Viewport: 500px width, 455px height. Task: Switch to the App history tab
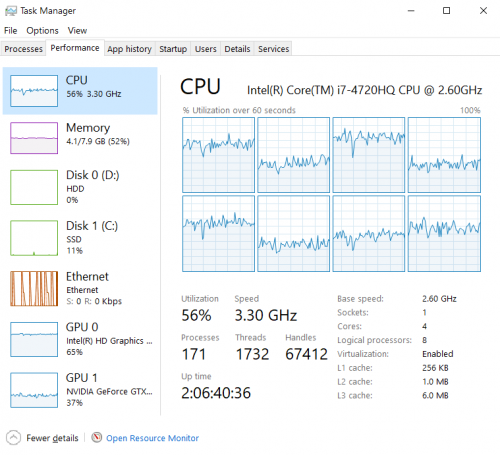click(x=129, y=49)
